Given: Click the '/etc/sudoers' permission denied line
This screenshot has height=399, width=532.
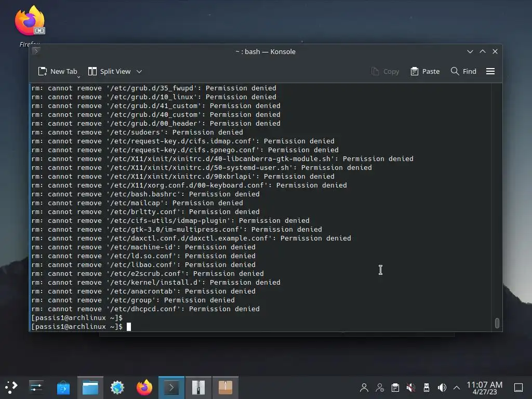Looking at the screenshot, I should (137, 132).
